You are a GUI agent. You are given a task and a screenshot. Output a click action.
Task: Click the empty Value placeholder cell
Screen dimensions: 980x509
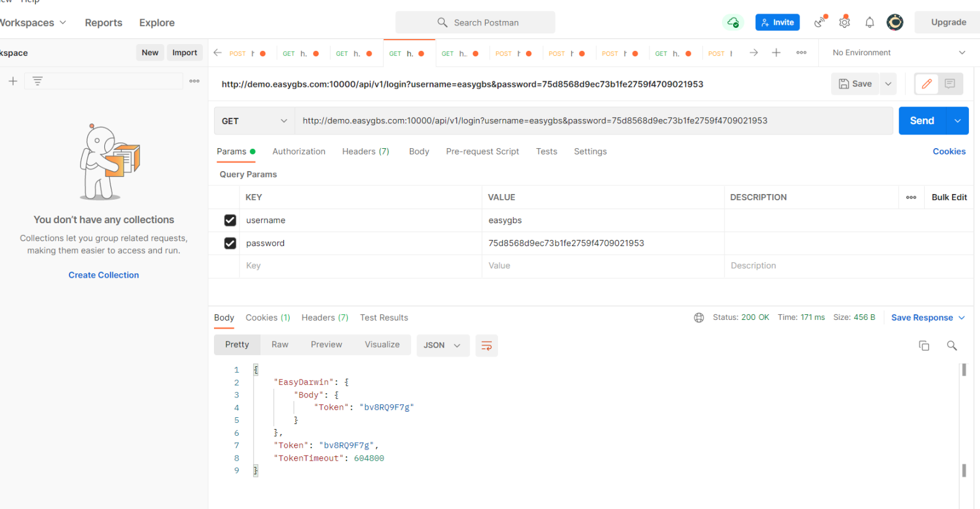[x=603, y=265]
